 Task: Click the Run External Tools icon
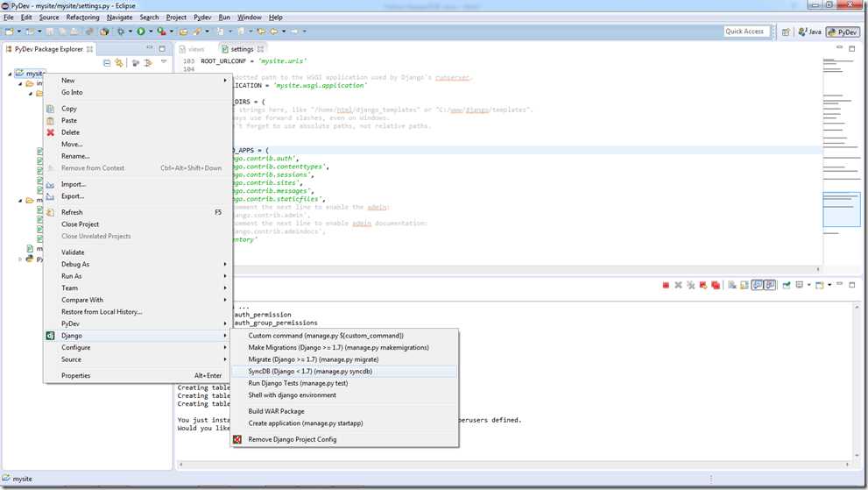click(161, 32)
